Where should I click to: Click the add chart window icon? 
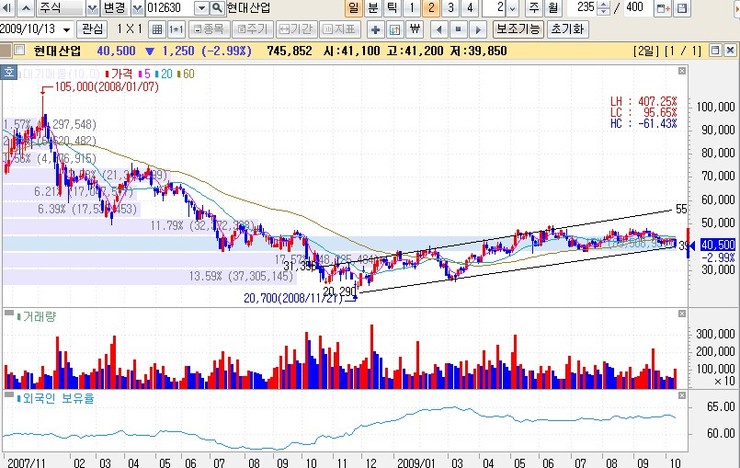[663, 8]
